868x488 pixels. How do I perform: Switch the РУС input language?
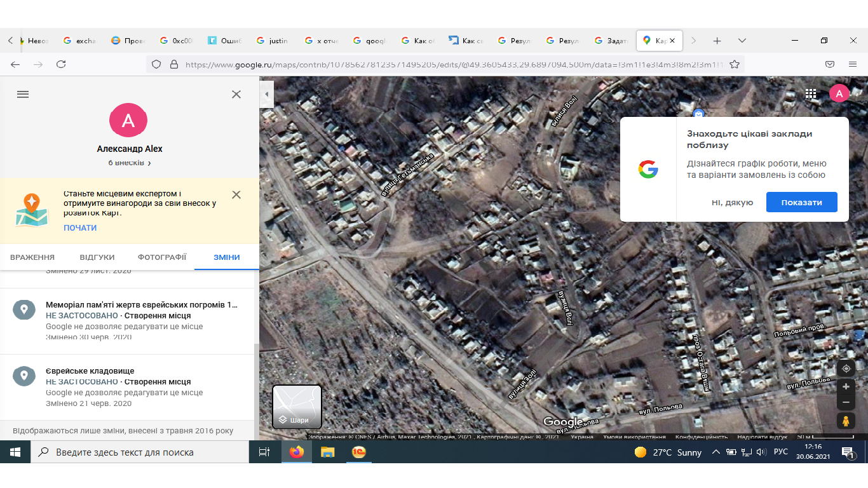pos(781,452)
